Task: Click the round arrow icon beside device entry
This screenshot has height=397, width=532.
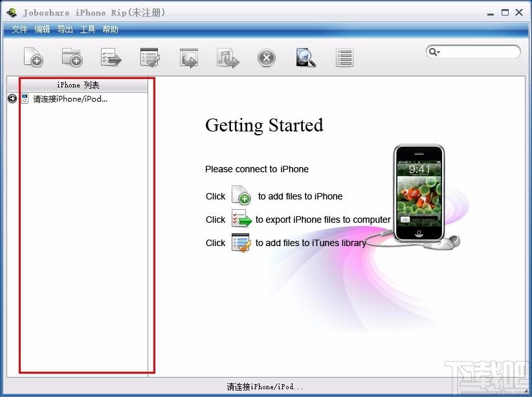Action: [x=12, y=98]
